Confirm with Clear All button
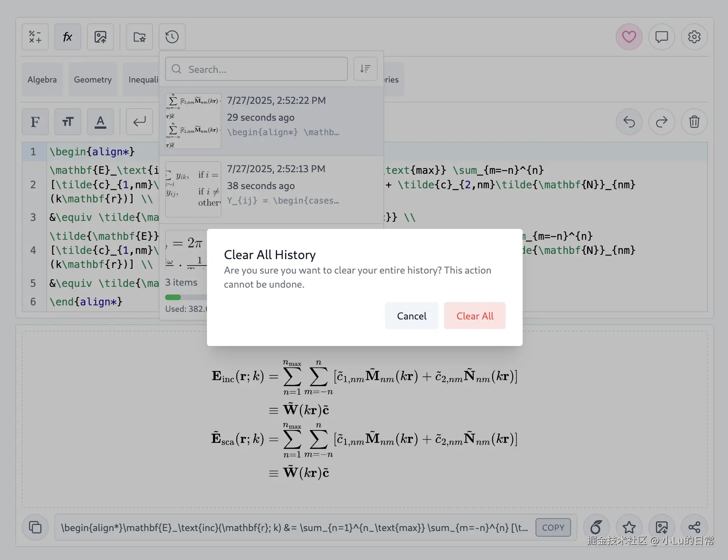The width and height of the screenshot is (728, 560). (475, 316)
